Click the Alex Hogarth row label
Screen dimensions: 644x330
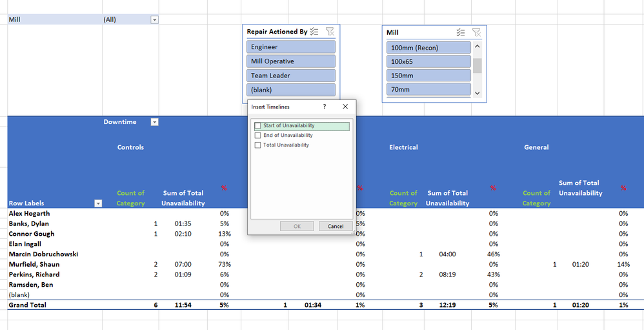tap(29, 214)
